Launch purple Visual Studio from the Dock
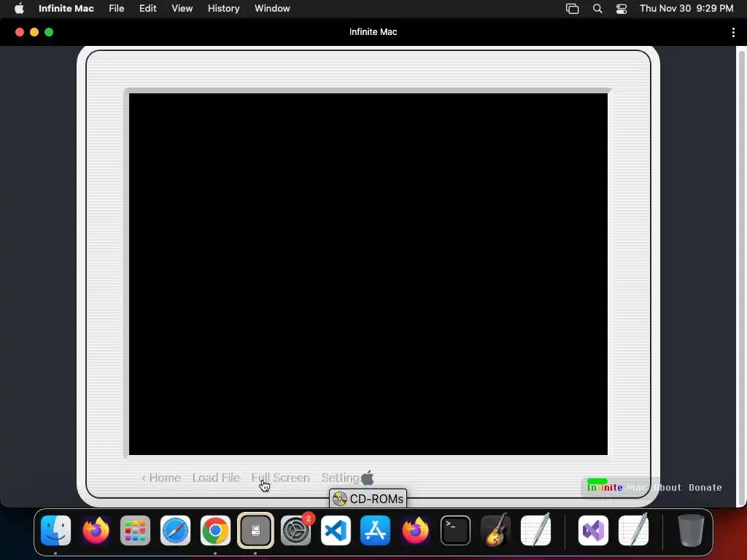Screen dimensions: 747x560 tap(593, 530)
